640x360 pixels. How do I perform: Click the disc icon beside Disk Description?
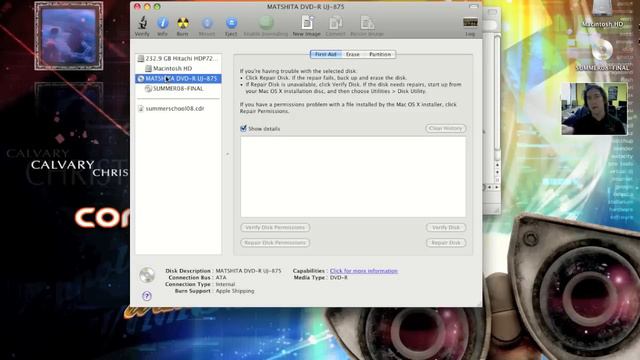147,275
